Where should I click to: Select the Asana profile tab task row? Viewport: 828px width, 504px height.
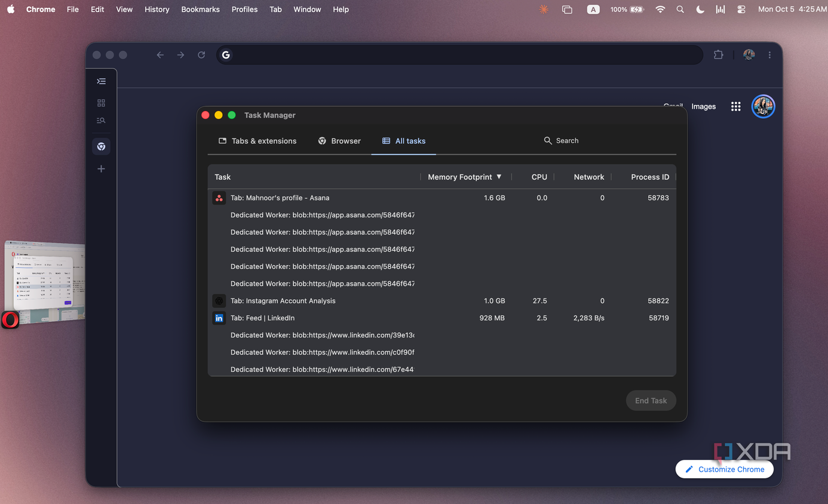coord(442,198)
